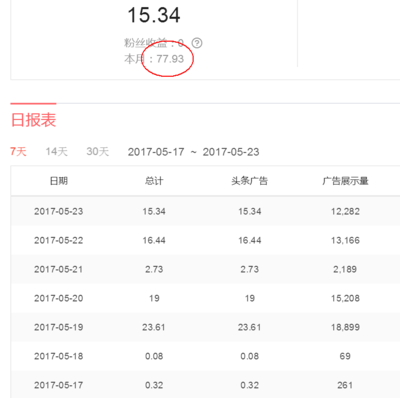Select the 7天 range tab
The width and height of the screenshot is (400, 398).
click(x=18, y=152)
